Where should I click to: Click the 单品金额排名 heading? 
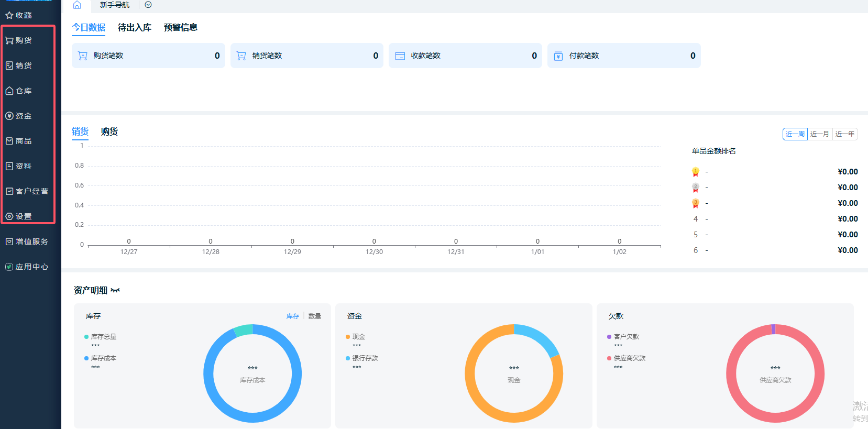714,151
